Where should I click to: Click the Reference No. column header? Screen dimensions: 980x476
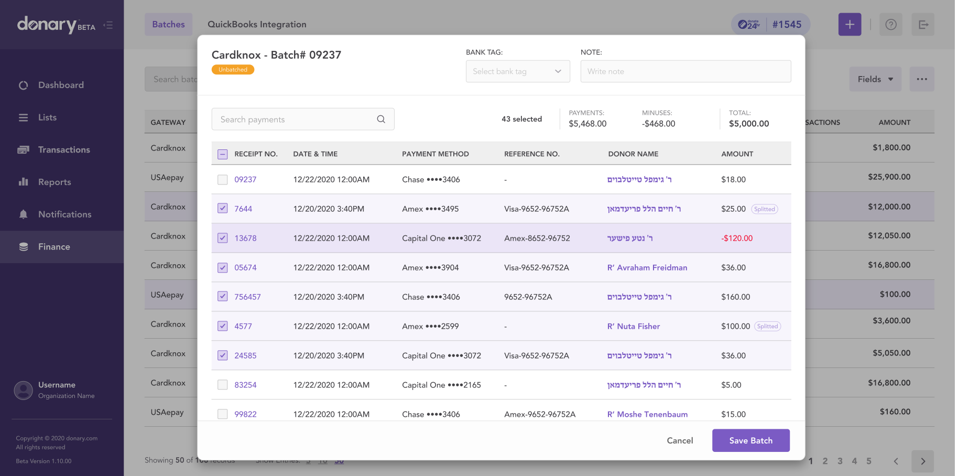point(532,154)
